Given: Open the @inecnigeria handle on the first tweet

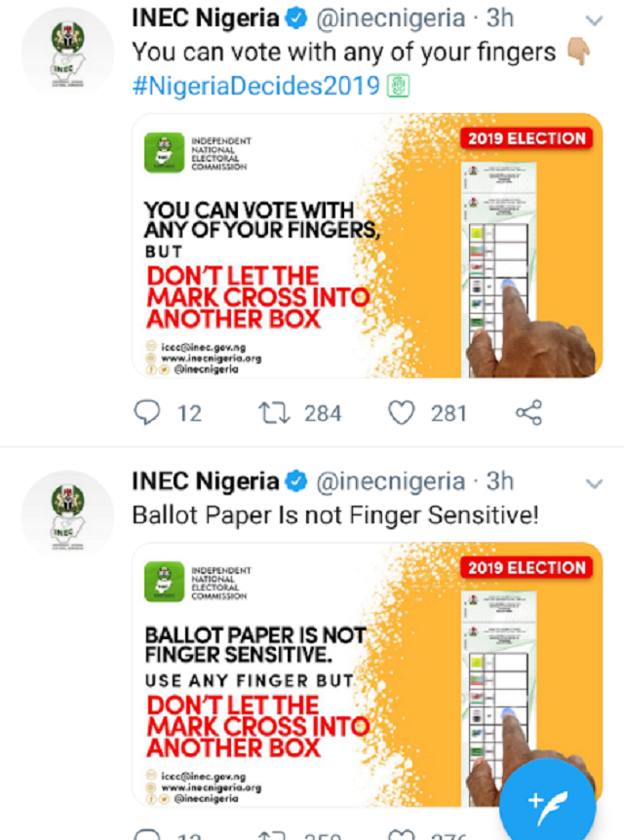Looking at the screenshot, I should click(390, 18).
